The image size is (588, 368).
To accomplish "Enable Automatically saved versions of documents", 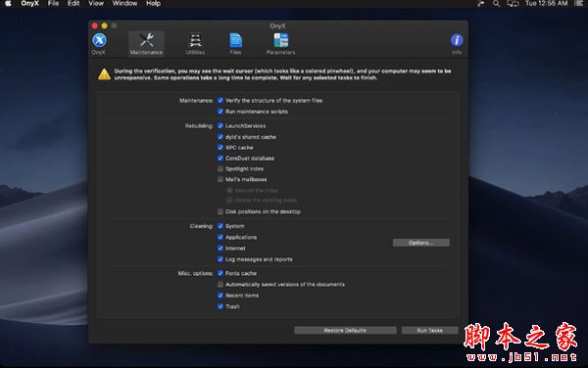I will click(x=220, y=284).
